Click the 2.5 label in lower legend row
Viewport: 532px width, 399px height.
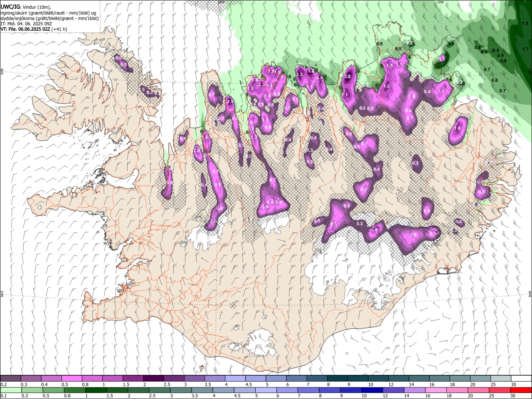click(x=152, y=396)
